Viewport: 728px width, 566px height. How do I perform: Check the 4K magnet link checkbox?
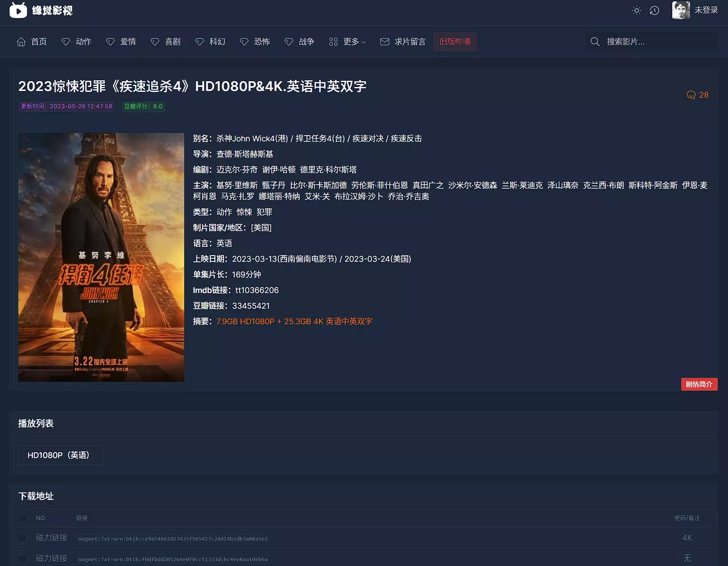pos(23,538)
